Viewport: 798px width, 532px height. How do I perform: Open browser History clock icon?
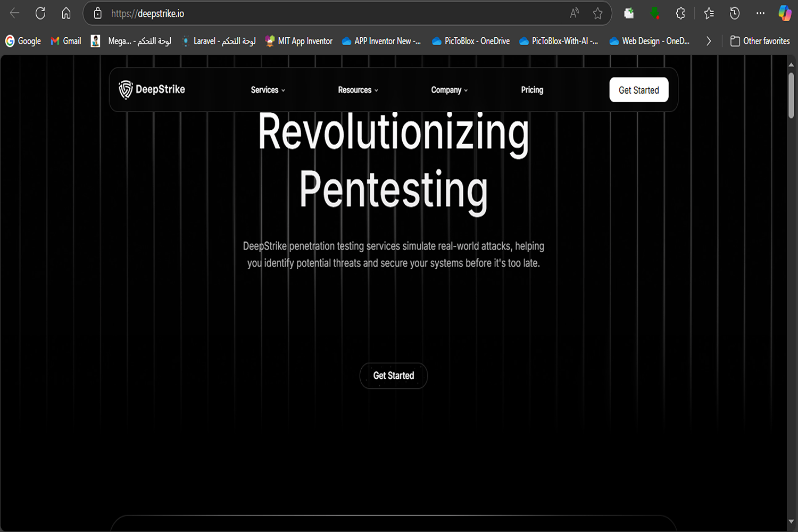point(735,13)
